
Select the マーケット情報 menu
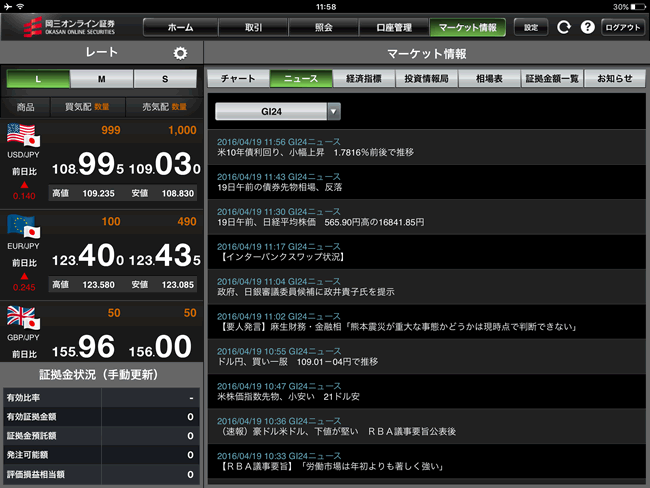[468, 27]
